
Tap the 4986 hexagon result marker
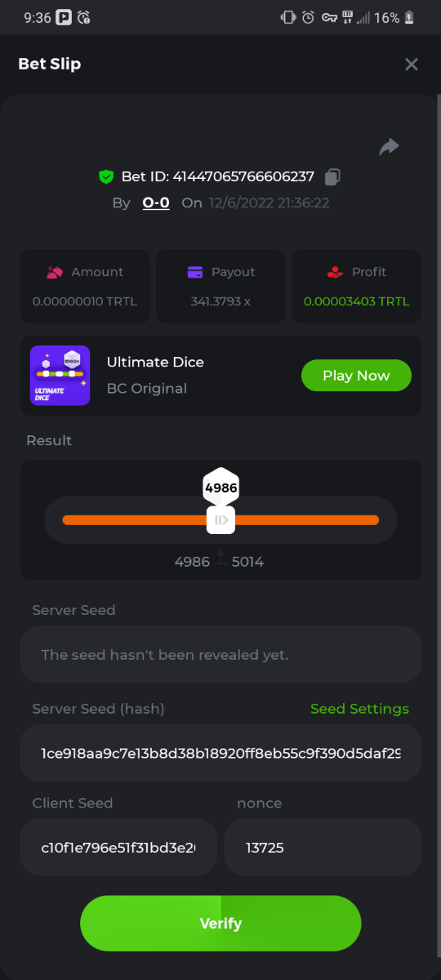220,488
